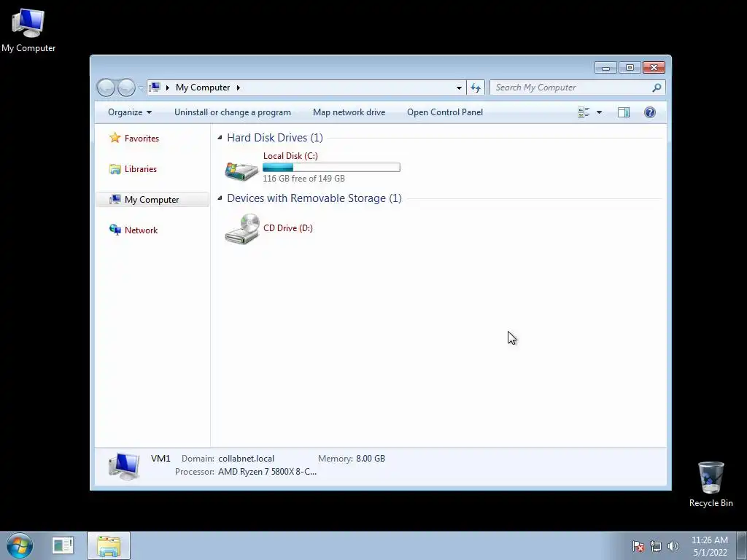Click Map network drive
747x560 pixels.
pyautogui.click(x=349, y=112)
